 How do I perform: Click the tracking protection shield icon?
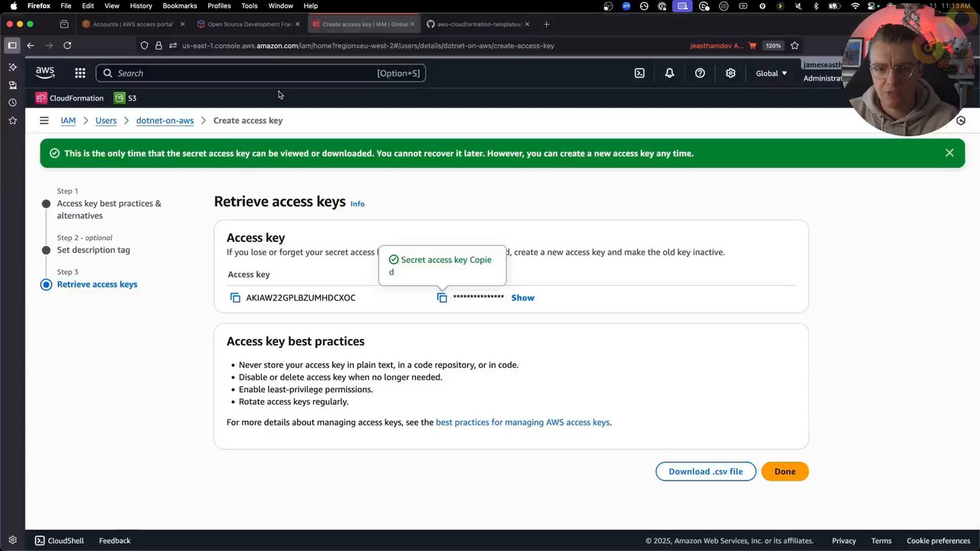click(x=144, y=45)
